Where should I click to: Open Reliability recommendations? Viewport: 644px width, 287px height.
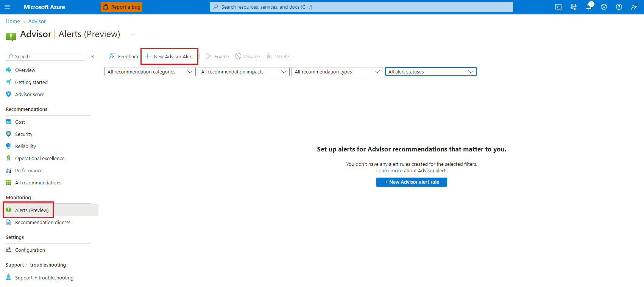pyautogui.click(x=25, y=146)
